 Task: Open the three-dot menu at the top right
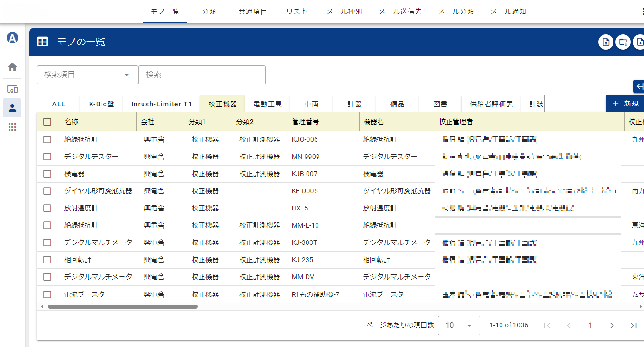(642, 11)
